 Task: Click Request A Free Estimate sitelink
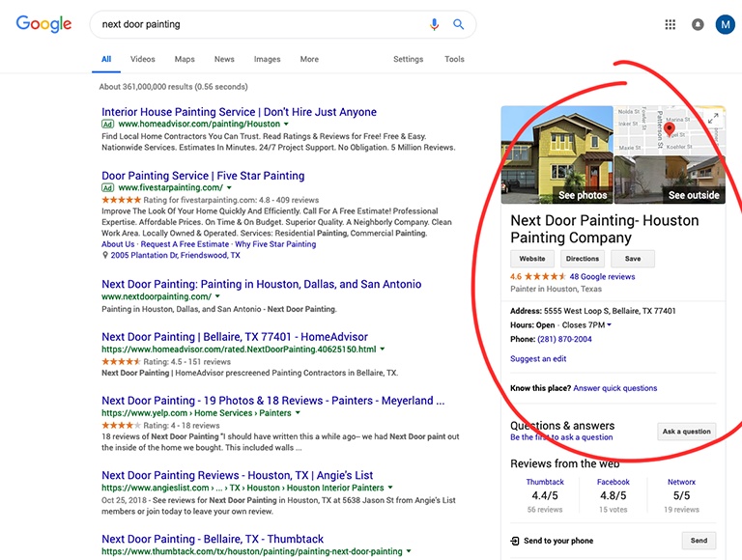pyautogui.click(x=185, y=244)
